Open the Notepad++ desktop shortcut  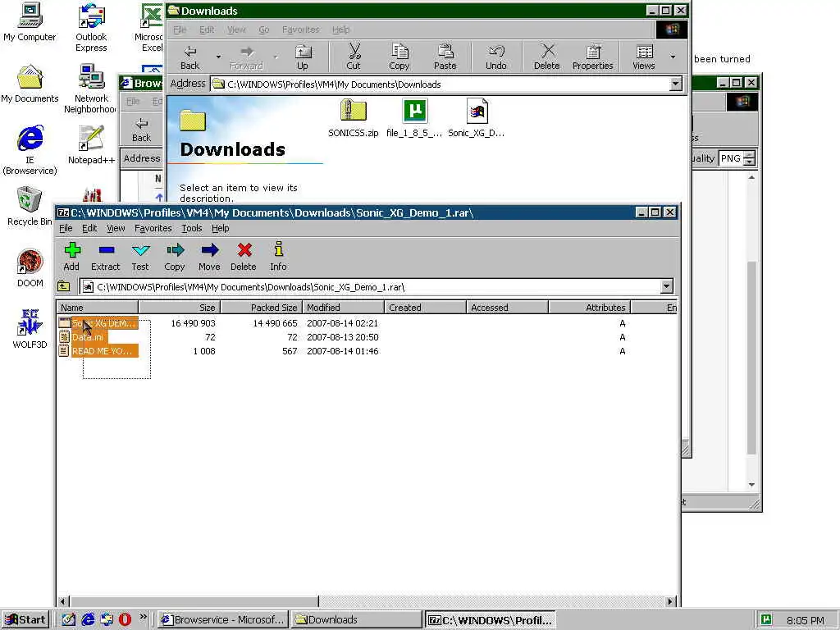tap(91, 144)
